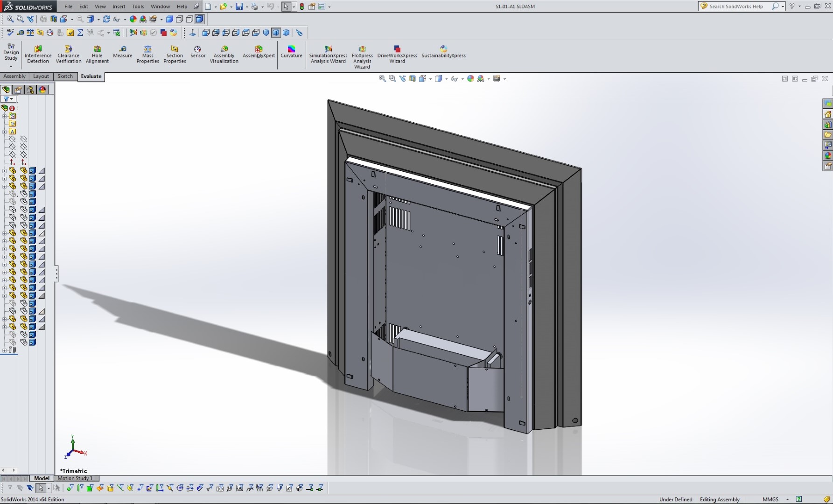Click Edit Appearance sphere in viewport toolbar
Screen dimensions: 833x504
[x=470, y=78]
